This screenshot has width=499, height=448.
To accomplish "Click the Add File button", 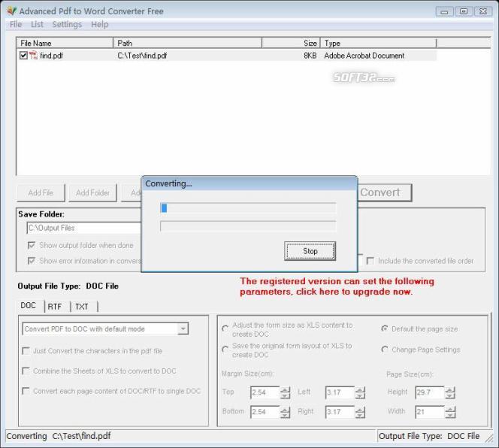I will tap(41, 192).
